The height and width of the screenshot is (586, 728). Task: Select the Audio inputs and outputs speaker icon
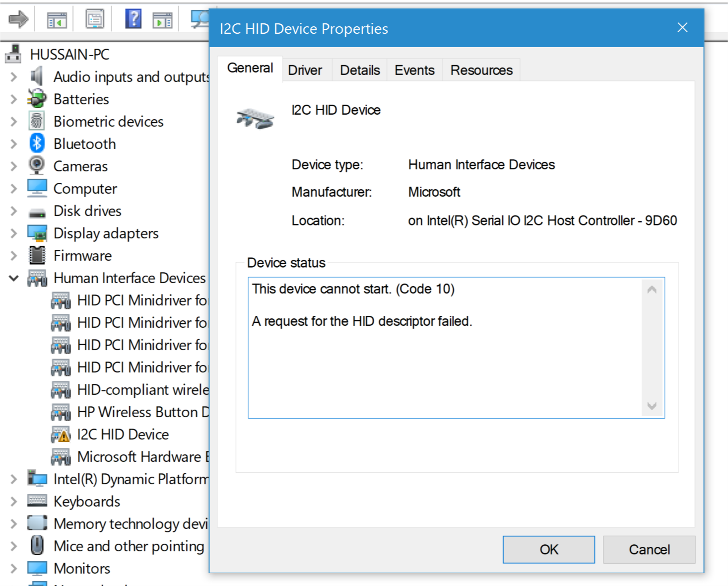coord(37,76)
